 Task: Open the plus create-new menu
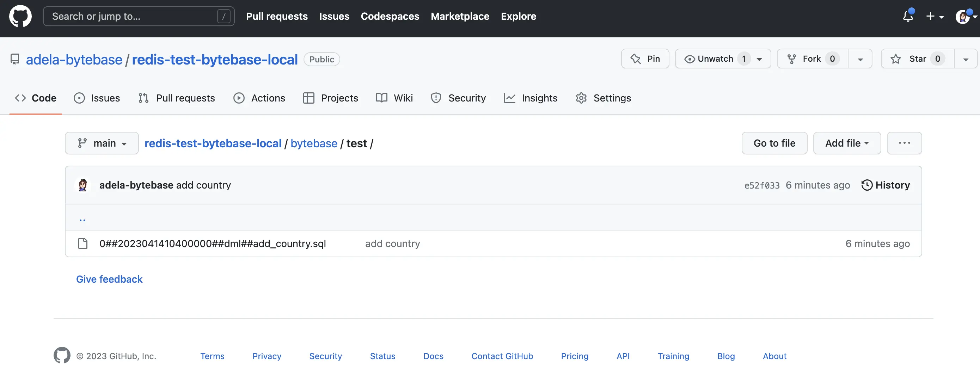point(935,16)
